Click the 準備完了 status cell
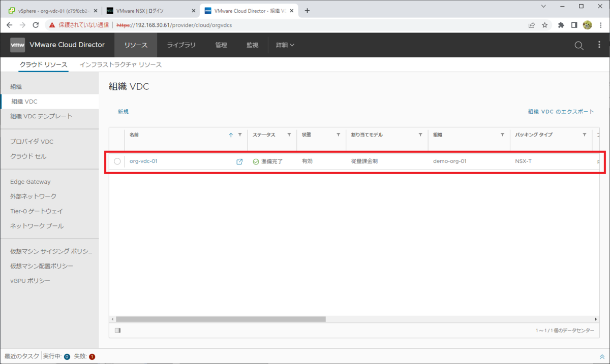 click(x=272, y=161)
